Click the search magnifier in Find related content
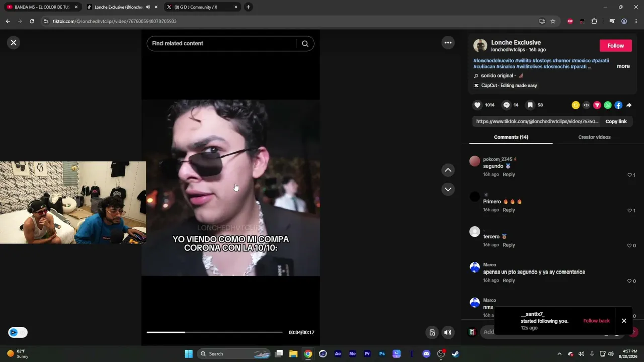Screen dimensions: 644x362 pyautogui.click(x=305, y=44)
